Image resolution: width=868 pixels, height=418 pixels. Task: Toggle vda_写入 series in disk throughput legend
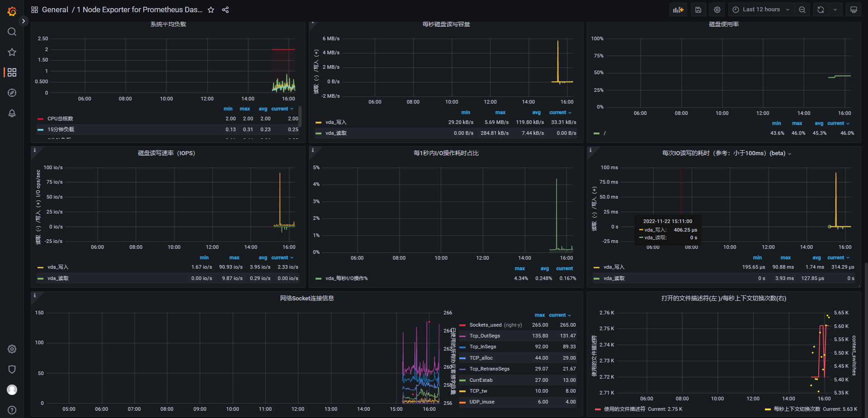pyautogui.click(x=335, y=122)
